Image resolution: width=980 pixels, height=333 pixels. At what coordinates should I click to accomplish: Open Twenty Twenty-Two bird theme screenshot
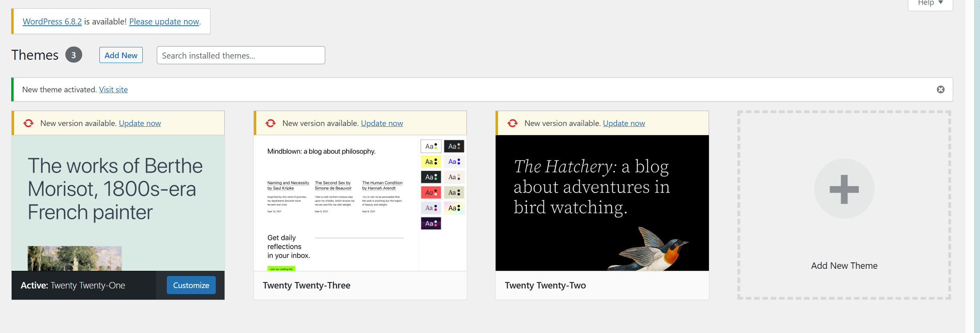click(602, 203)
